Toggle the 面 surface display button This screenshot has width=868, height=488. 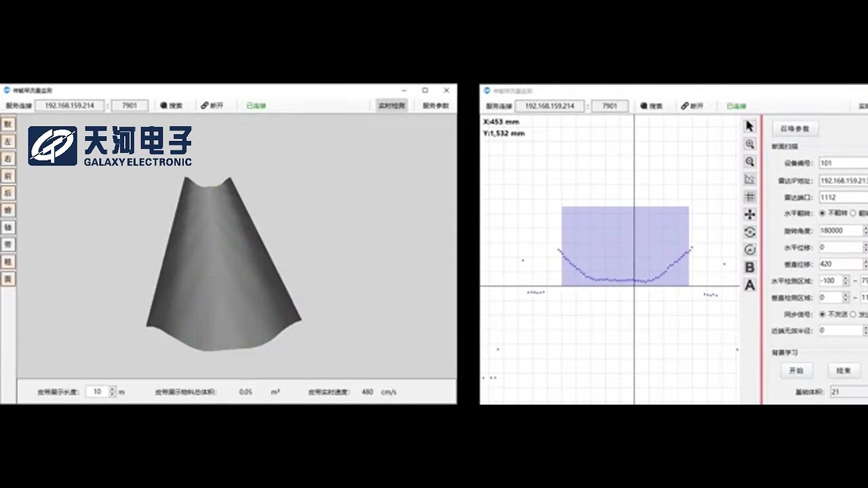pyautogui.click(x=8, y=279)
